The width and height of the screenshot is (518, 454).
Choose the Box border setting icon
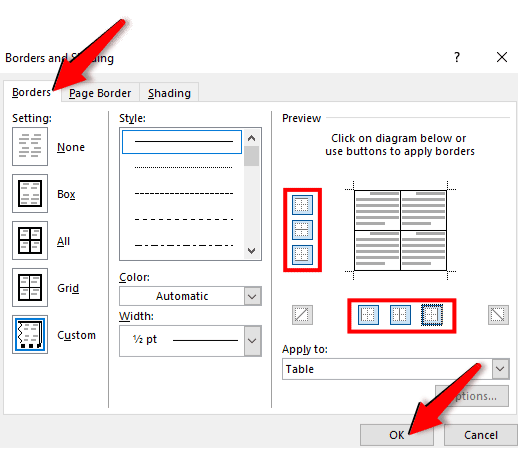click(x=30, y=193)
